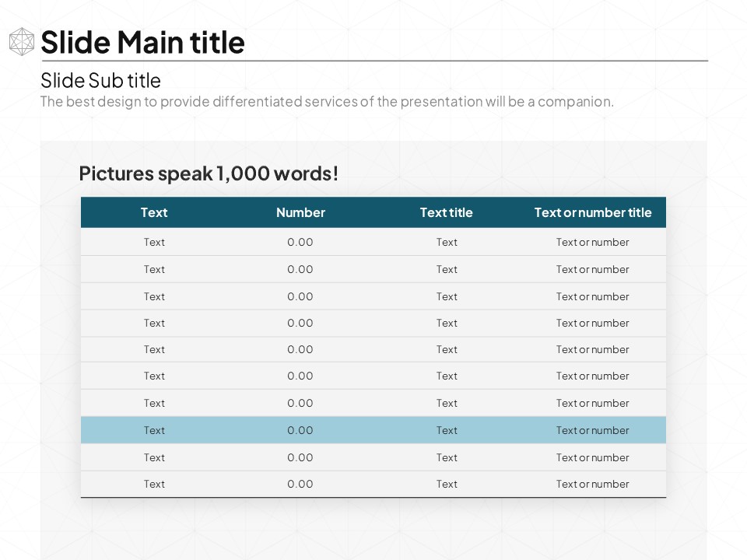Click the polyhedron logo icon beside the title
The height and width of the screenshot is (560, 747).
pos(22,42)
